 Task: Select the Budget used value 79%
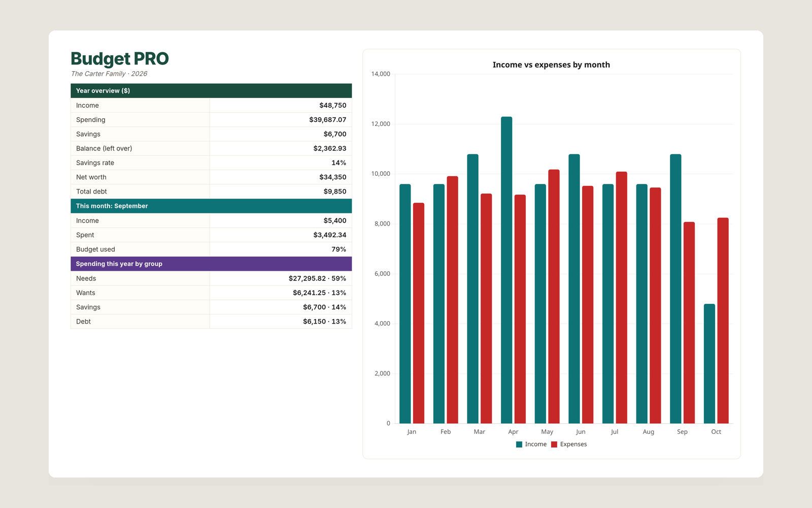[x=339, y=249]
